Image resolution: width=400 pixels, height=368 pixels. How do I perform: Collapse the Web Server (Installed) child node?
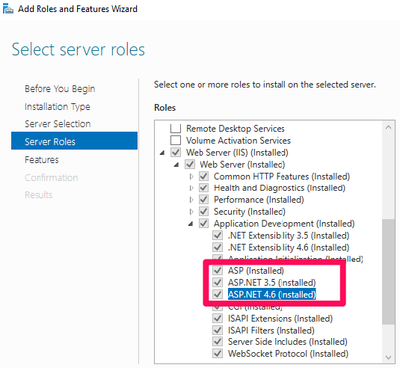[x=176, y=165]
